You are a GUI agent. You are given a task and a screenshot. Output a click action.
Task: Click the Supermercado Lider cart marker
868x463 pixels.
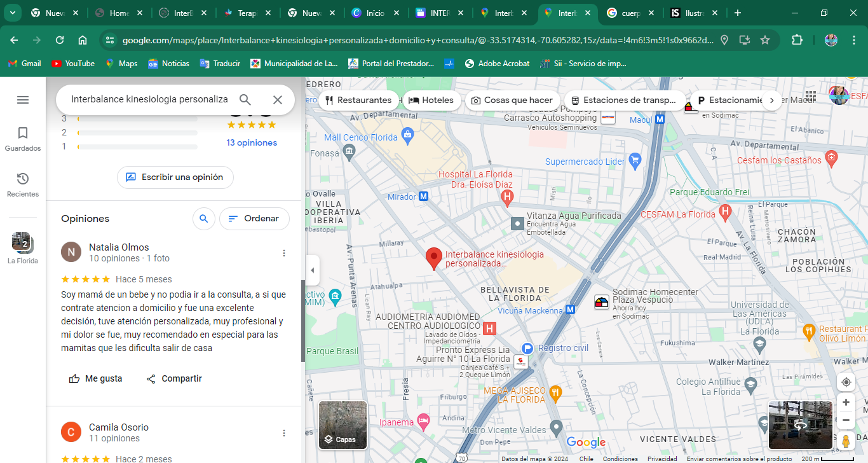tap(634, 162)
